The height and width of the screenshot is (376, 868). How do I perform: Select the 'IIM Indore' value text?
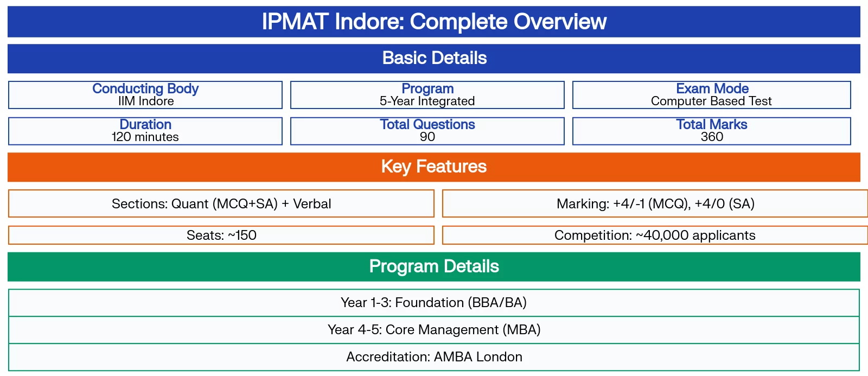tap(145, 101)
